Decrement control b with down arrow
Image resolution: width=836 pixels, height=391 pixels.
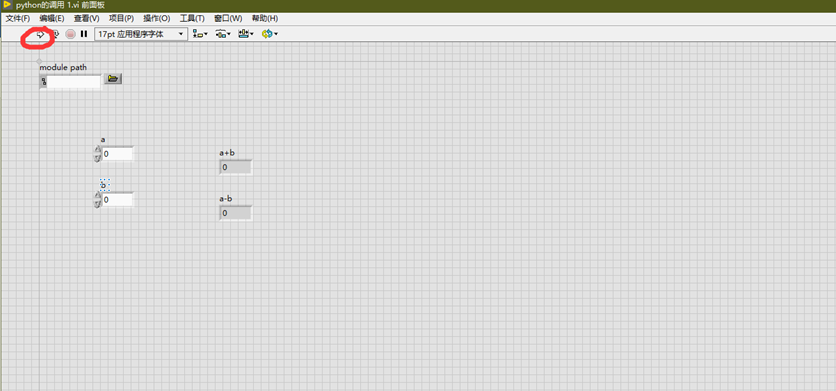click(x=97, y=204)
